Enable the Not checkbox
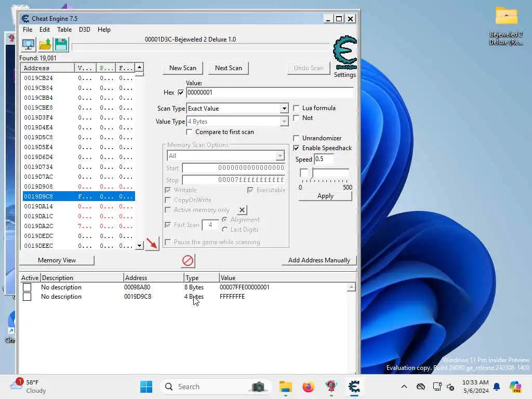532x399 pixels. [x=296, y=118]
